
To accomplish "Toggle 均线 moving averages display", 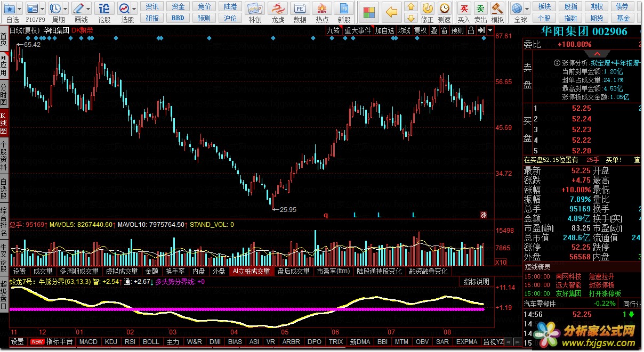I will click(x=404, y=30).
